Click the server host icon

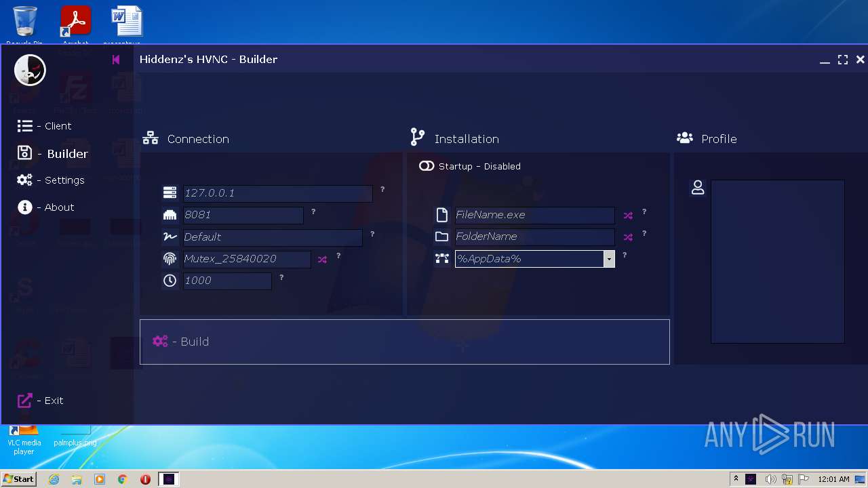pos(170,193)
